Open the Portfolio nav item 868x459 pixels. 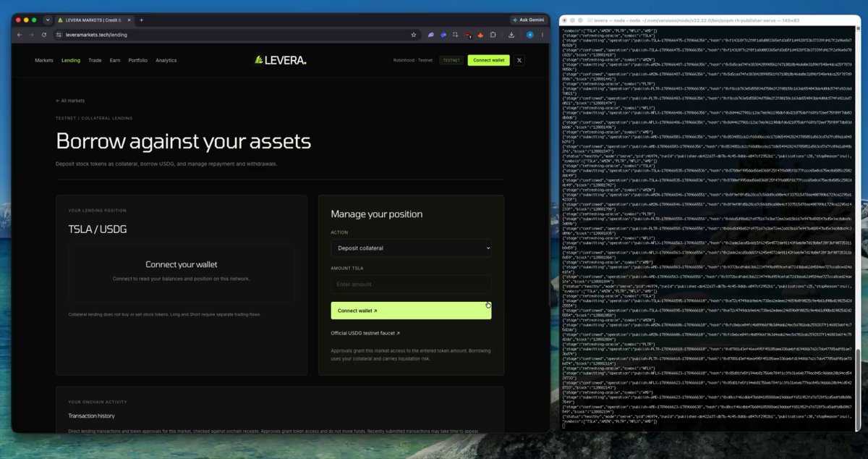(138, 60)
